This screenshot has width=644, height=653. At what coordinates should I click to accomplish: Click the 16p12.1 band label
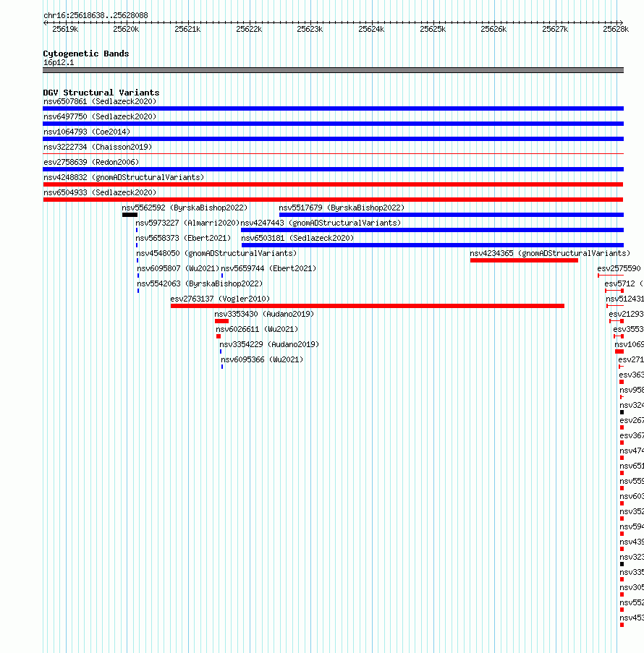59,62
